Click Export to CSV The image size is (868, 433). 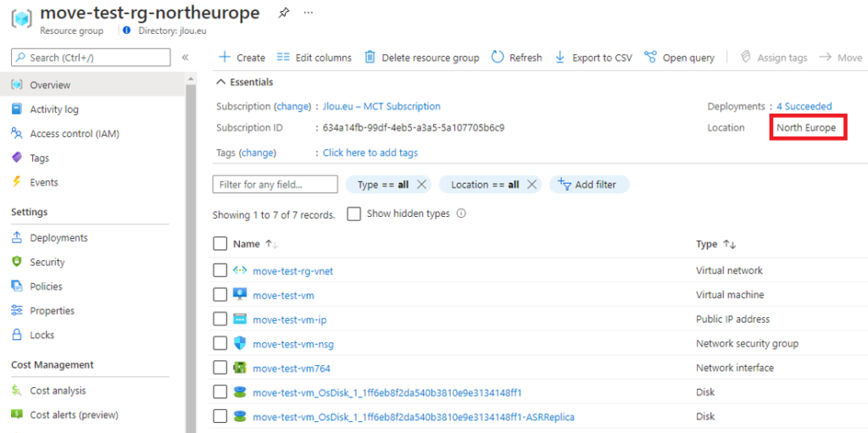[x=593, y=58]
